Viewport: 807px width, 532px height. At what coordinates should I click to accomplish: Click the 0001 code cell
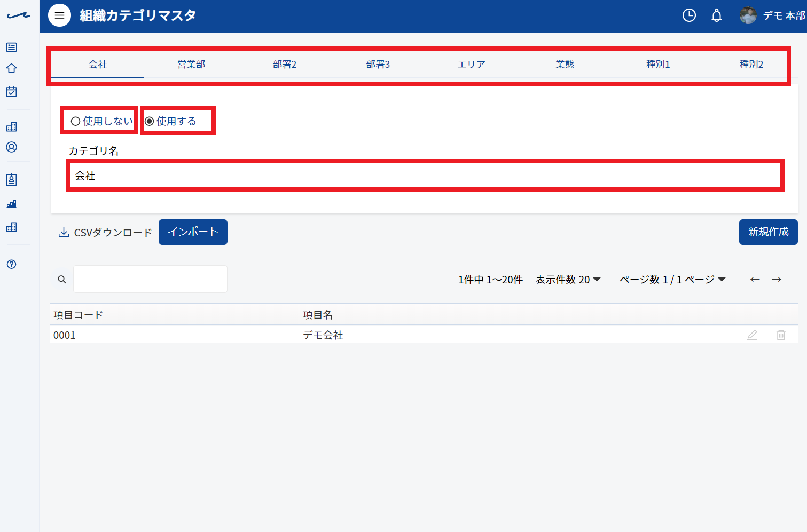[x=64, y=335]
